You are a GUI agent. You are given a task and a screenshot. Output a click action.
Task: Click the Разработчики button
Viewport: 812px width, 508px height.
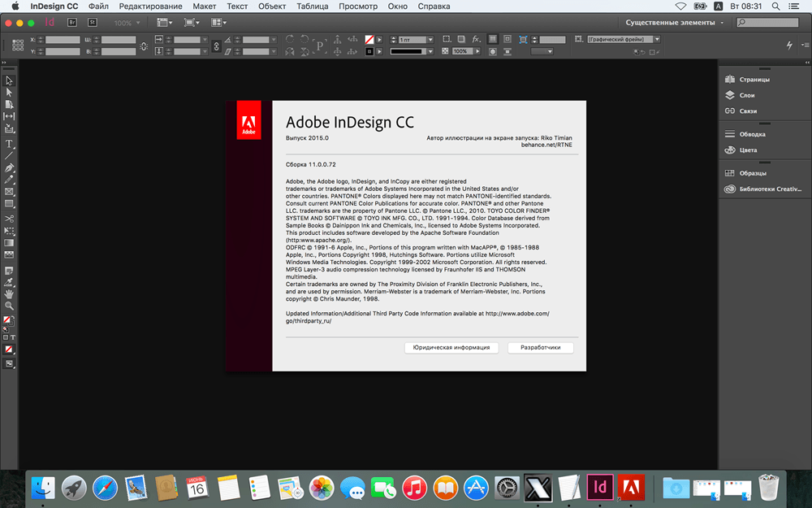point(540,348)
